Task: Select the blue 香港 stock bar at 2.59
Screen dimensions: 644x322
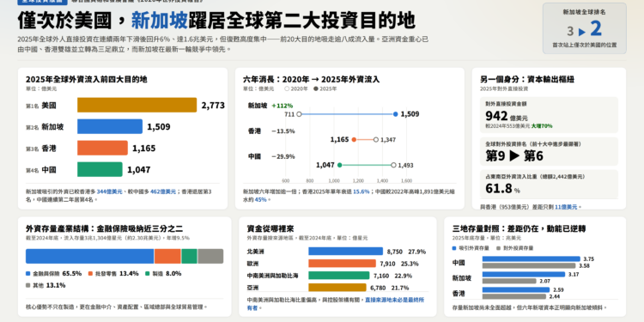Action: (516, 290)
